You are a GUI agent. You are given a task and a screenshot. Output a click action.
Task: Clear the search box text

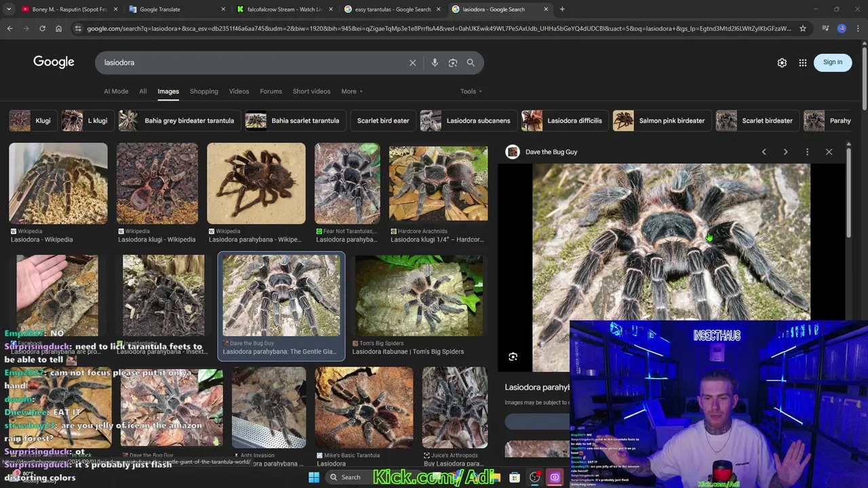[x=412, y=62]
